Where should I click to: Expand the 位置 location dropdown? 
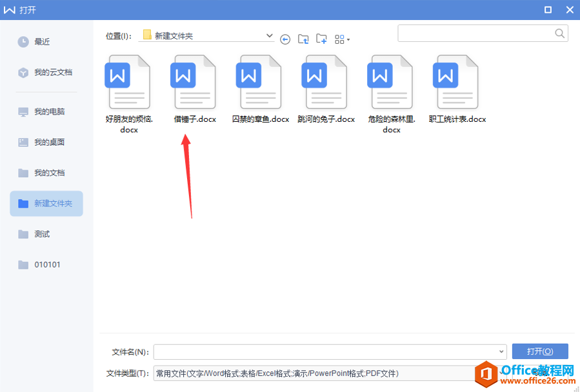pos(269,36)
